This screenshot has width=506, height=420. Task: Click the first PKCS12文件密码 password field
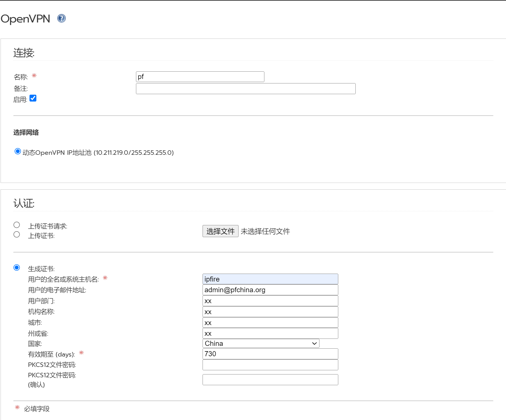point(270,365)
